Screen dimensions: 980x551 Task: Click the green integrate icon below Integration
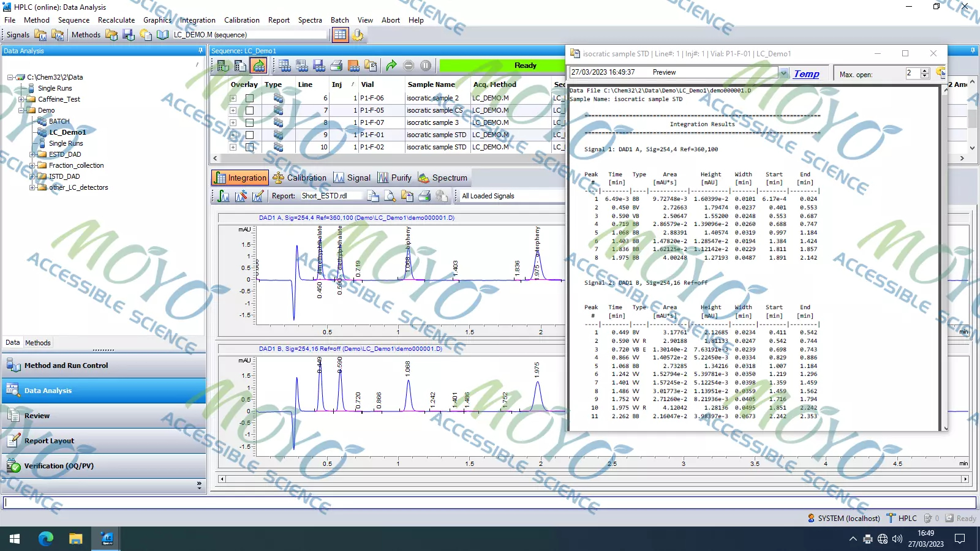click(x=224, y=196)
